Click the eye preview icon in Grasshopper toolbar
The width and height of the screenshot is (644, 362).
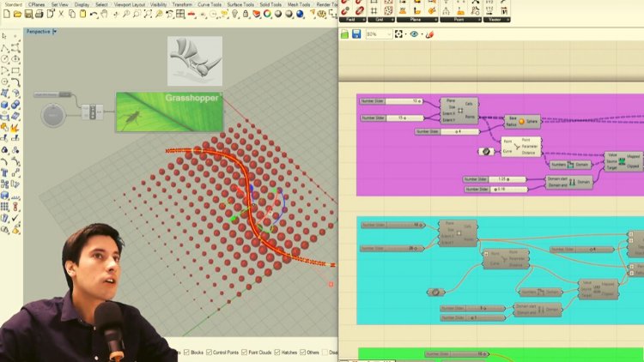point(414,34)
